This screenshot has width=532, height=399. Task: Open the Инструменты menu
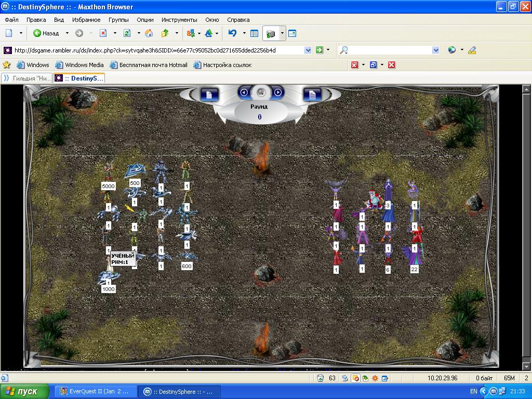click(179, 20)
